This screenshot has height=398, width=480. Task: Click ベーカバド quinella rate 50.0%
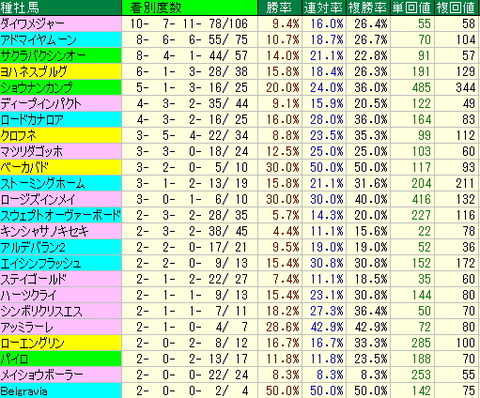pos(327,168)
